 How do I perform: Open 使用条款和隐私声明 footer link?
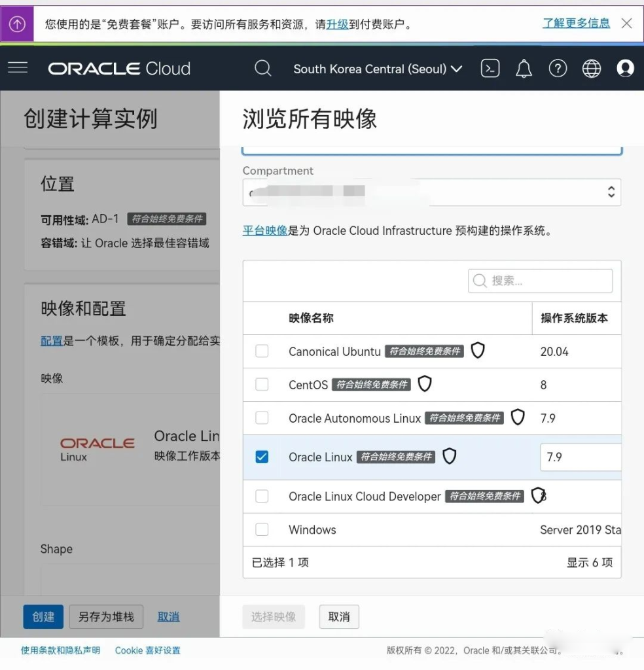click(x=60, y=650)
